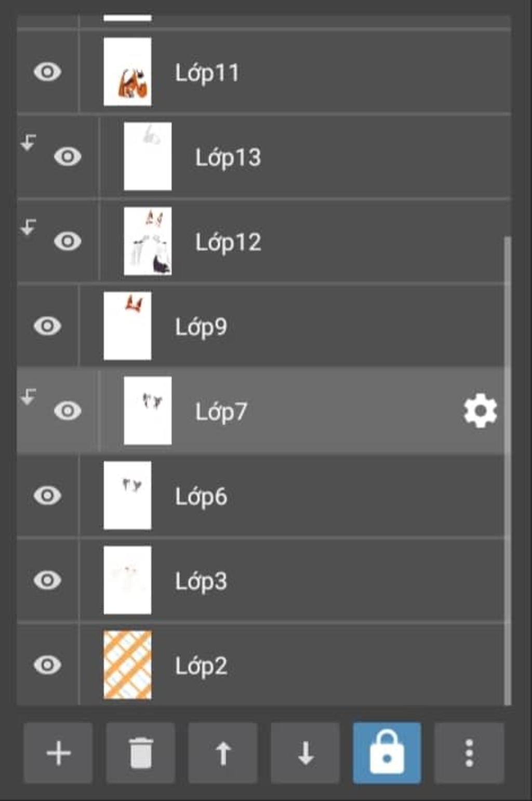Click the layer list vertical scrollbar

pyautogui.click(x=508, y=470)
